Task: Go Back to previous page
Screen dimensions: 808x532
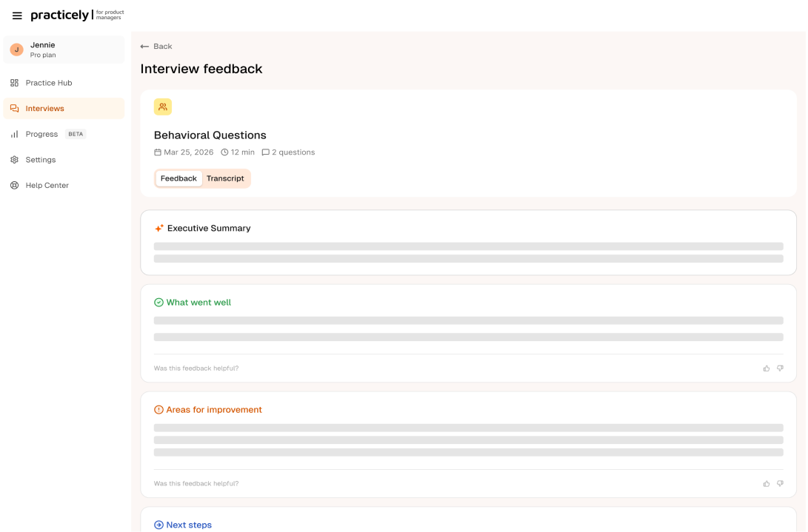Action: pyautogui.click(x=156, y=47)
